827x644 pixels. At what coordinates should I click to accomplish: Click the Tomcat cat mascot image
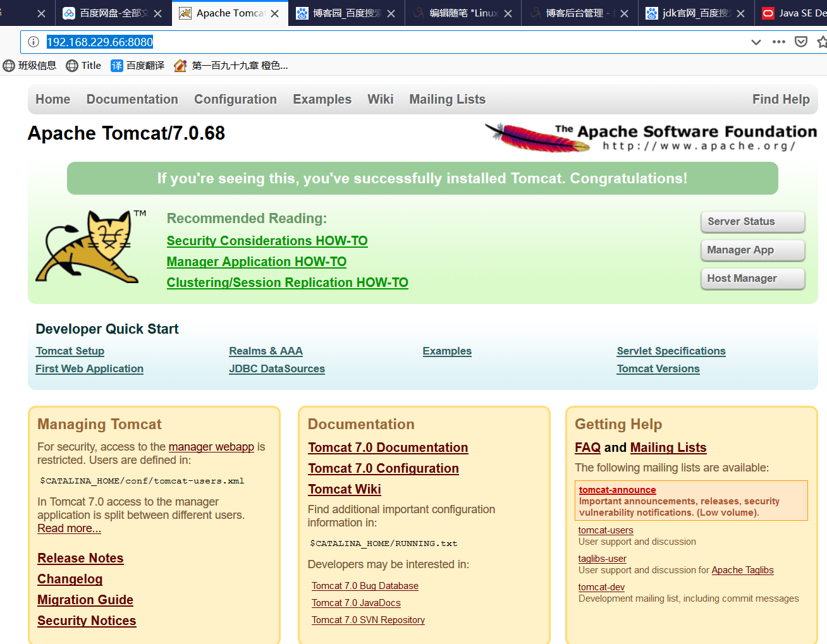tap(91, 246)
